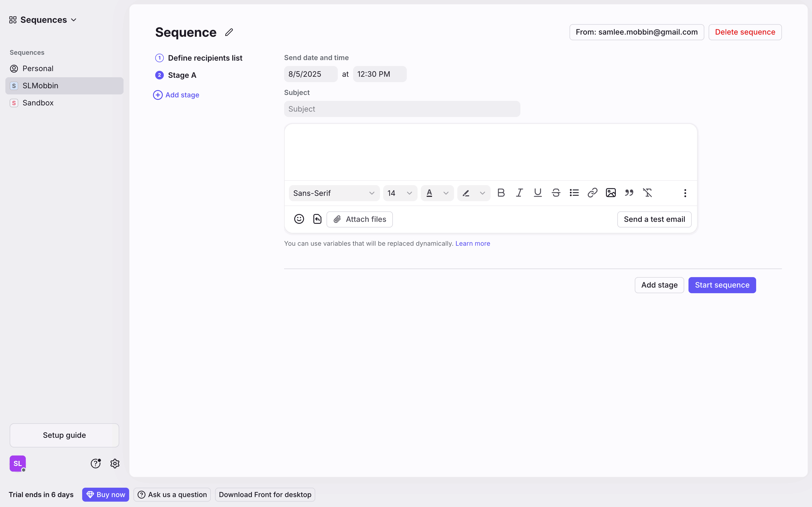Viewport: 812px width, 507px height.
Task: Clear text formatting
Action: (x=647, y=193)
